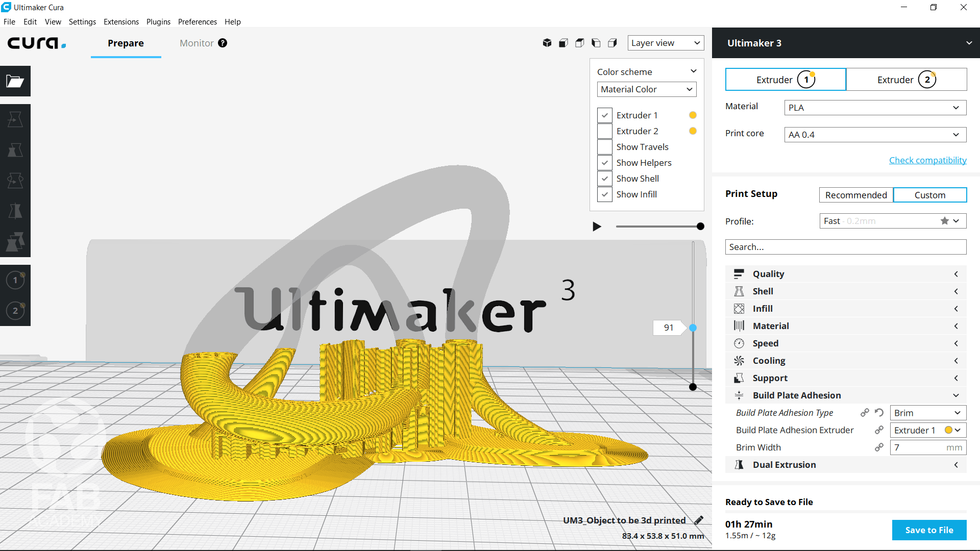The image size is (980, 551).
Task: Select the Scale tool in left toolbar
Action: coord(15,150)
